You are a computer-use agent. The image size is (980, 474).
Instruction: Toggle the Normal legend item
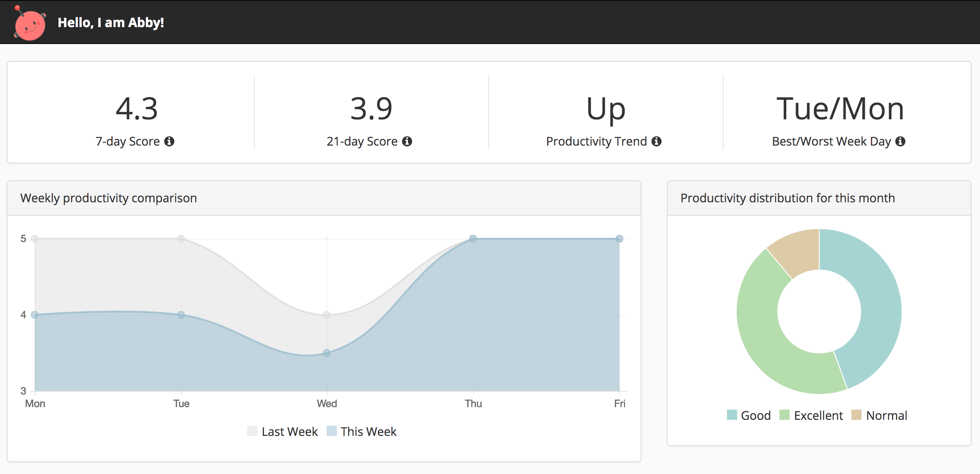coord(879,415)
